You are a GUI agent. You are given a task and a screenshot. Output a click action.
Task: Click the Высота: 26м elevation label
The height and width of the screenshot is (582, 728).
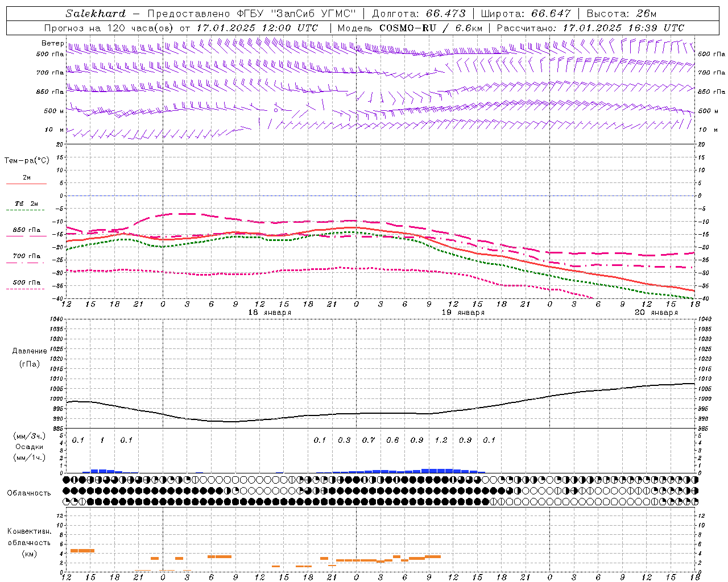pyautogui.click(x=621, y=14)
